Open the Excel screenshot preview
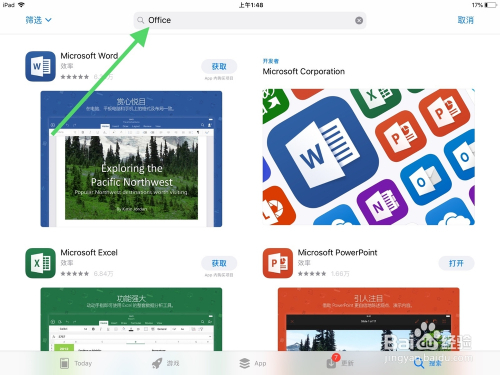Screen dimensions: 500x375 tap(131, 319)
